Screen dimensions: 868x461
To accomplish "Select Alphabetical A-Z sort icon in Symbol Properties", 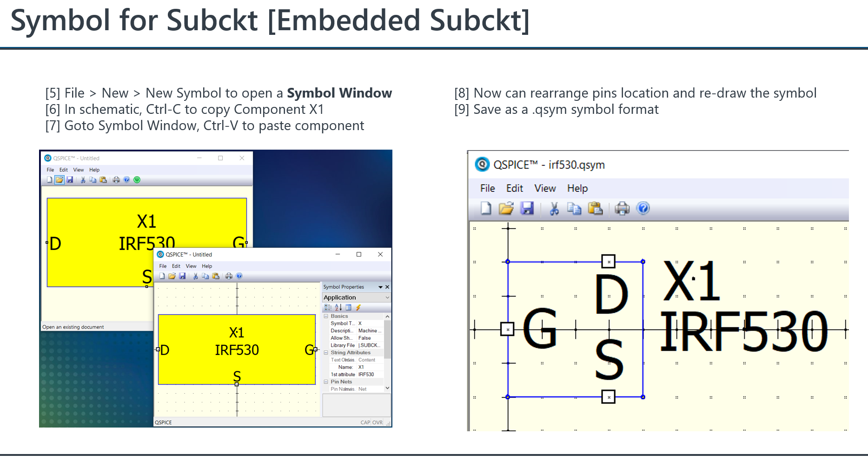I will (338, 308).
